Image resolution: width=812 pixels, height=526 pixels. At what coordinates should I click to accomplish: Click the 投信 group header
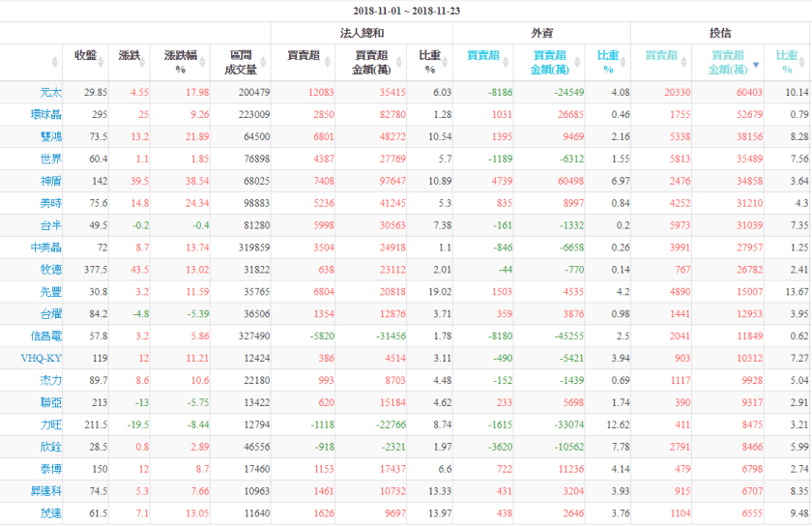[720, 33]
